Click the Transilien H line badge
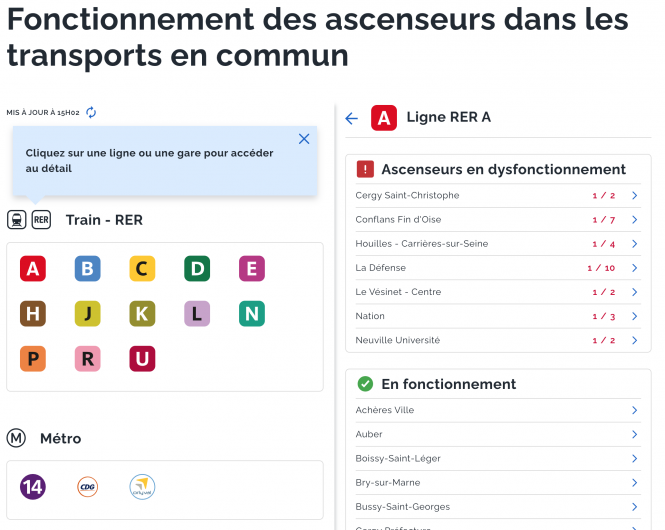 tap(33, 314)
